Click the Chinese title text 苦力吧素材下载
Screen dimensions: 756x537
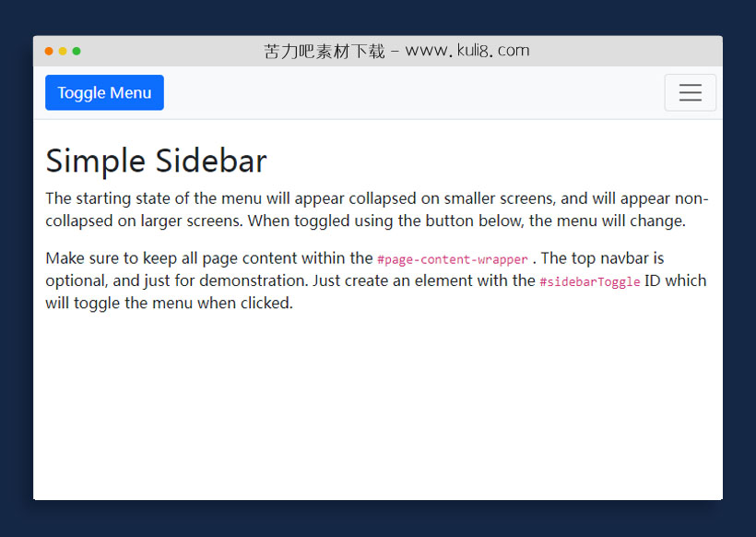(x=324, y=51)
